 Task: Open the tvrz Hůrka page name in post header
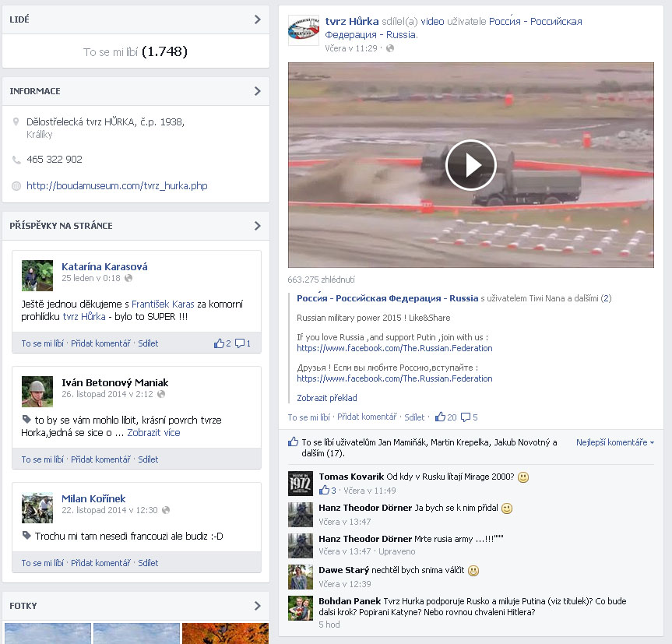point(352,22)
